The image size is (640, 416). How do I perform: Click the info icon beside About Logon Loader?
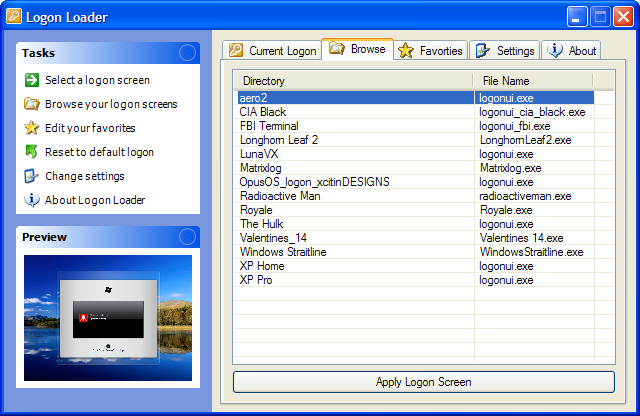(x=32, y=200)
